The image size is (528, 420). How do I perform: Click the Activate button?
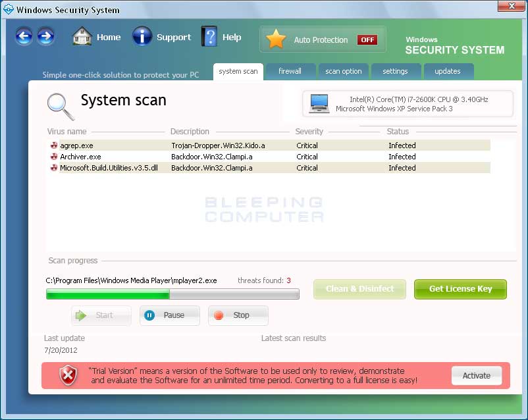[x=477, y=375]
